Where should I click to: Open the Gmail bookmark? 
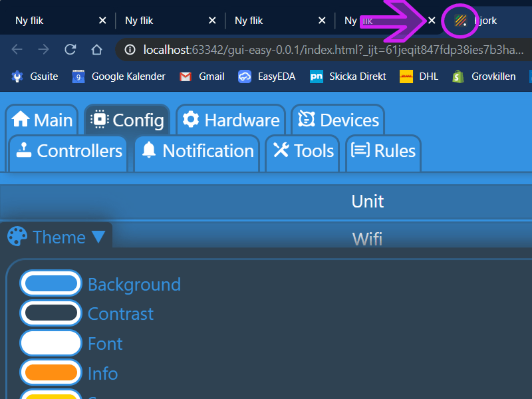click(202, 76)
